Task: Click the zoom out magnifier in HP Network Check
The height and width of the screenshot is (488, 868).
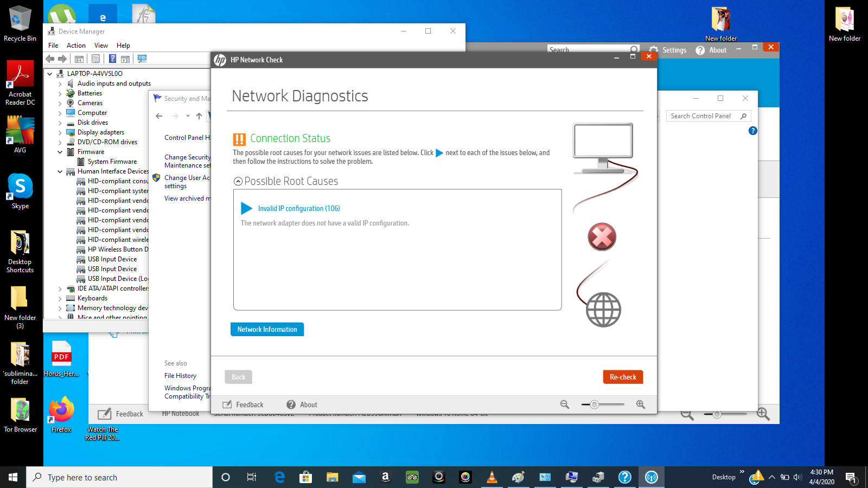Action: click(565, 404)
